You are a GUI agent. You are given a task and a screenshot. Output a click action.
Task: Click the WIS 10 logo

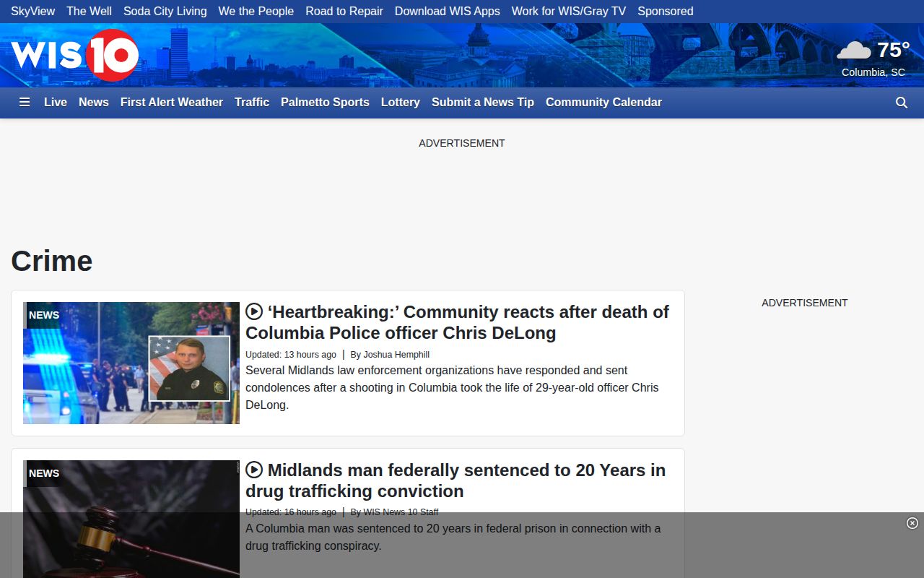74,55
